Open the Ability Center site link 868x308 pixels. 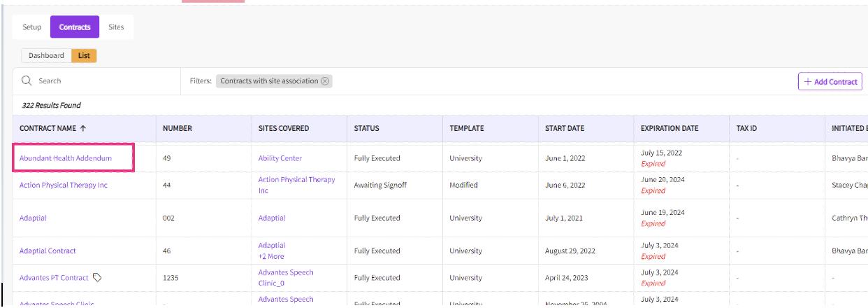click(280, 158)
